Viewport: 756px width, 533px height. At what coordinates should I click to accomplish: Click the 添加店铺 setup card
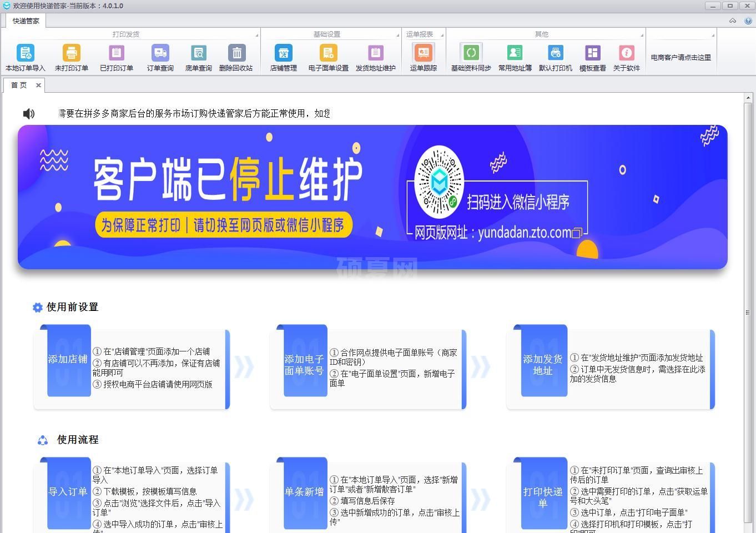tap(132, 367)
